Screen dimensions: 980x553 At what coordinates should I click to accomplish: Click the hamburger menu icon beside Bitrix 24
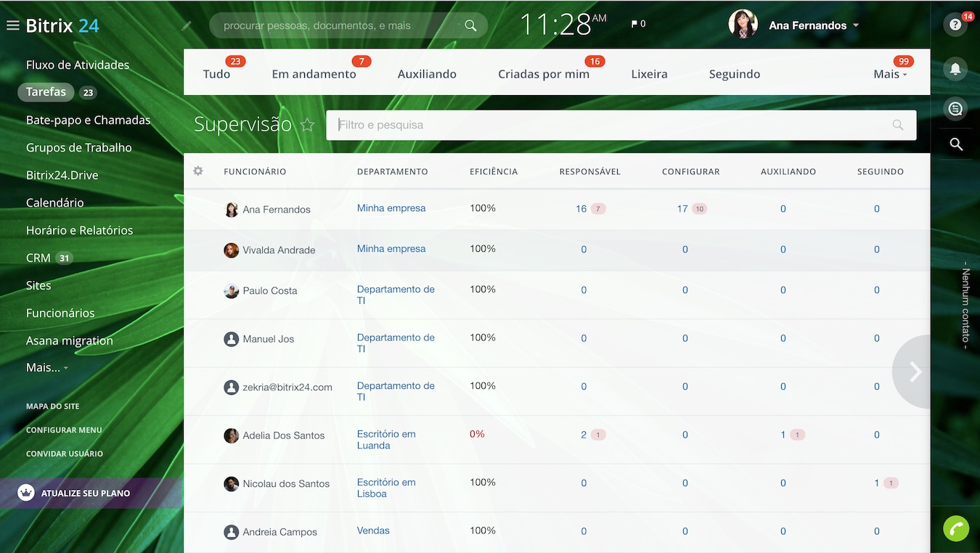(x=12, y=26)
